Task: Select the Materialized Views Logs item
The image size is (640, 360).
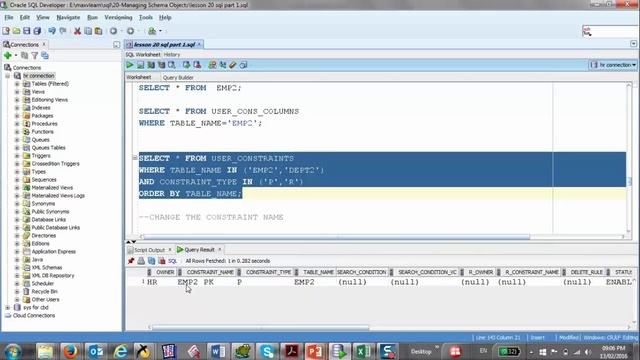Action: pos(58,196)
